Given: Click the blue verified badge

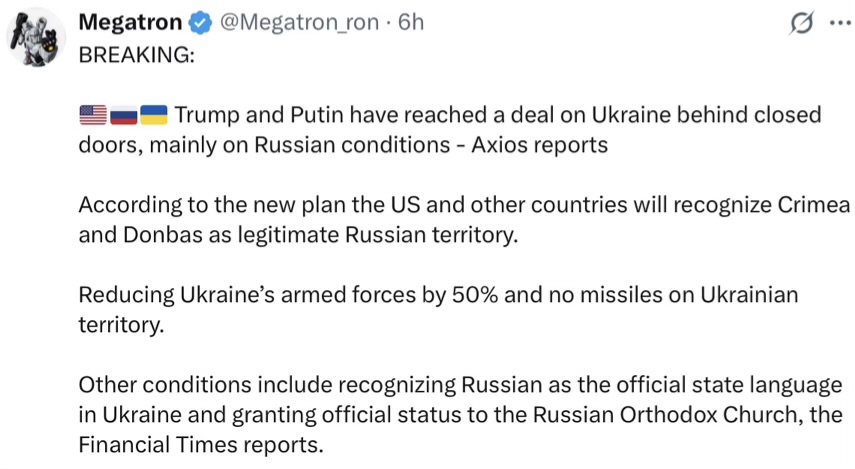Looking at the screenshot, I should point(198,22).
